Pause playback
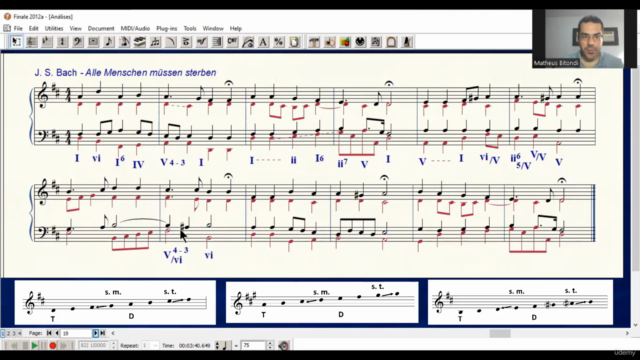640x360 pixels. tap(43, 346)
